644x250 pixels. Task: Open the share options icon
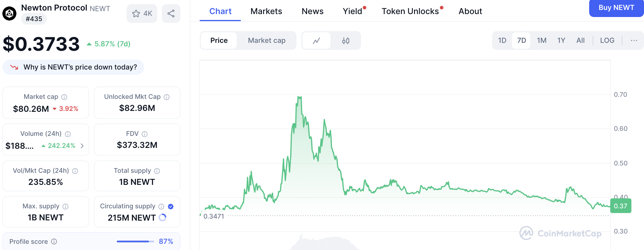tap(171, 13)
